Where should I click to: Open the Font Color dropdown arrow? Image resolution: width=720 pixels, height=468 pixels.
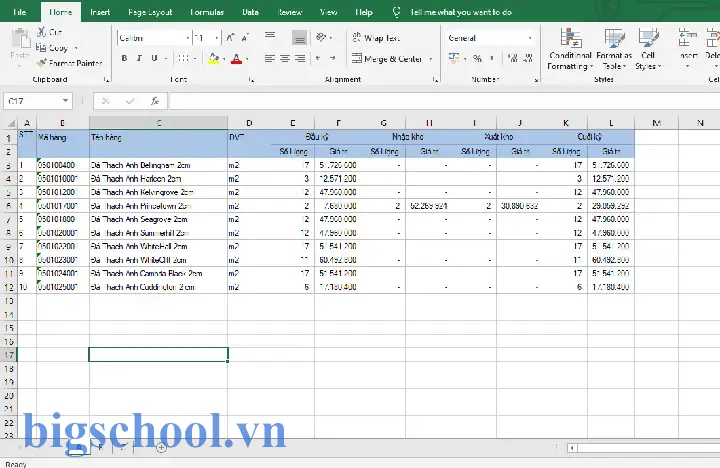(247, 59)
